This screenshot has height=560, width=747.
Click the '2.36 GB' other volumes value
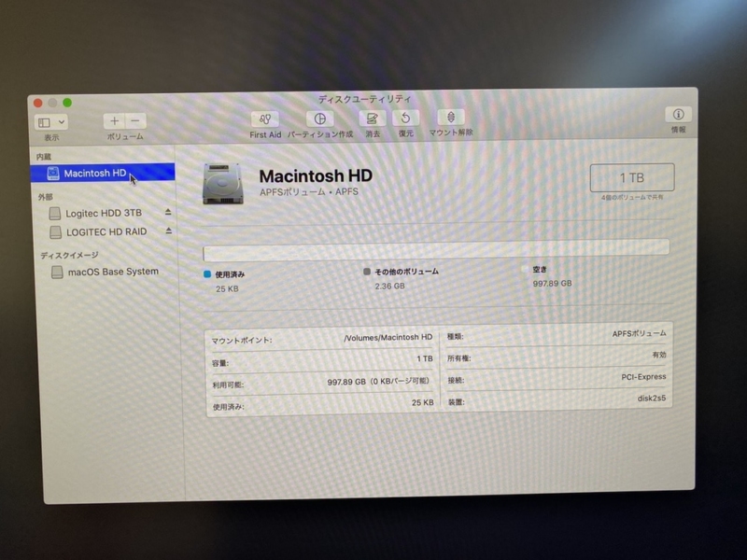[389, 287]
